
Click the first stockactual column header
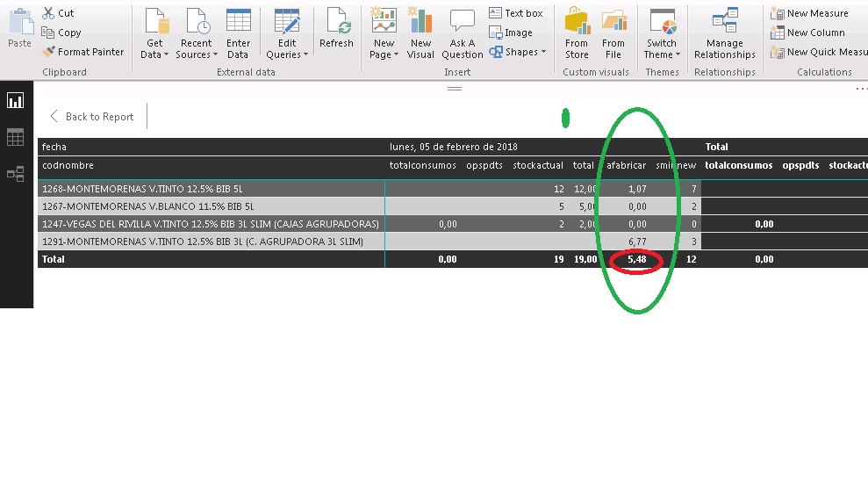(538, 165)
